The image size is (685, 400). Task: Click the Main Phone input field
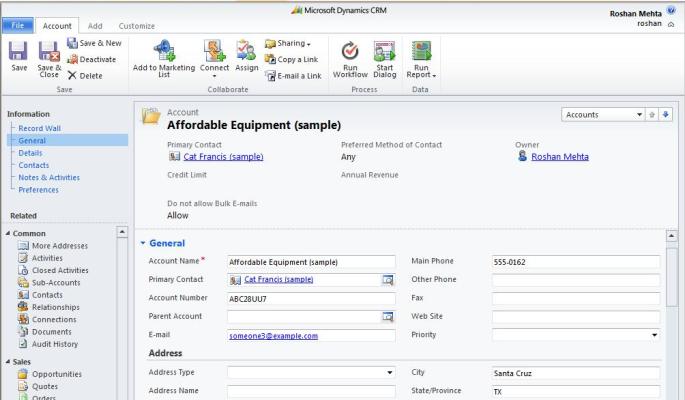tap(575, 262)
